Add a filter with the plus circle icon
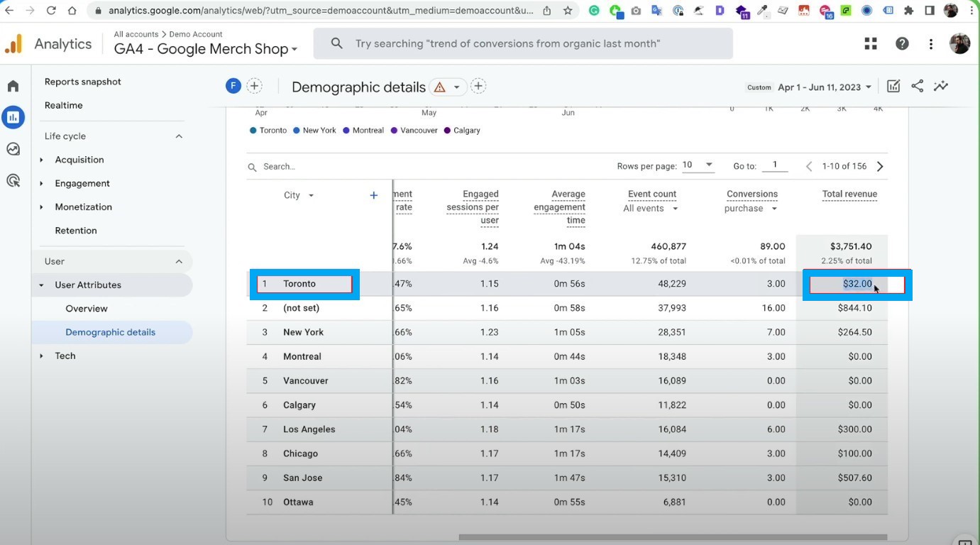The image size is (980, 545). tap(478, 86)
